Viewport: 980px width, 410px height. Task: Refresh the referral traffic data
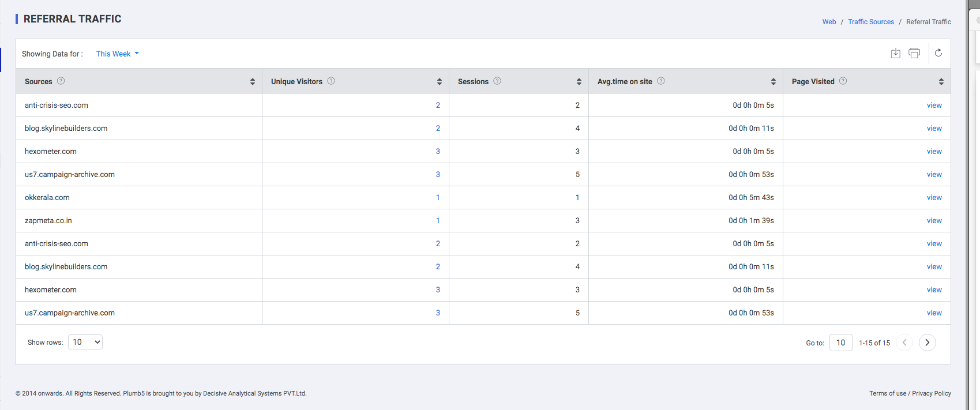(x=938, y=53)
